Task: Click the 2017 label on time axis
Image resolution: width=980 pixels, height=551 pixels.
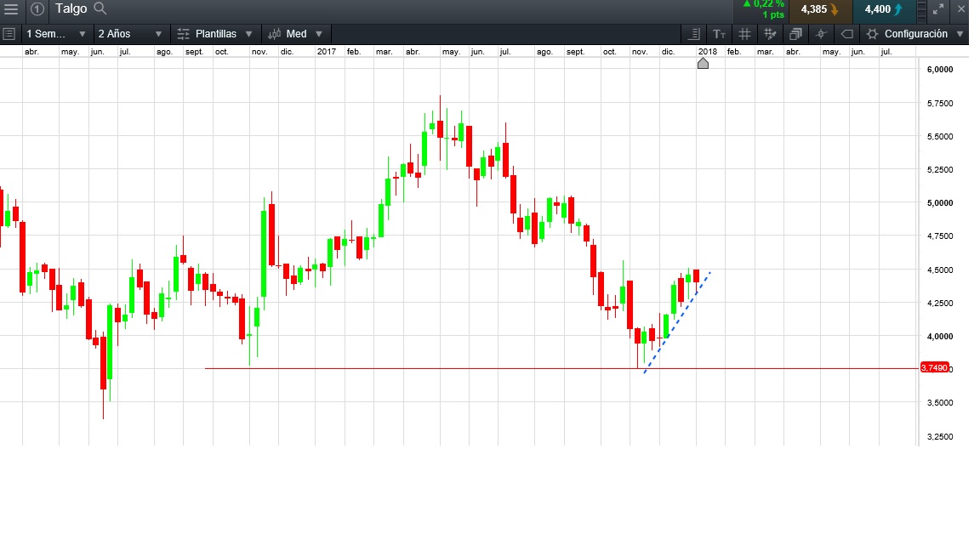Action: coord(327,52)
